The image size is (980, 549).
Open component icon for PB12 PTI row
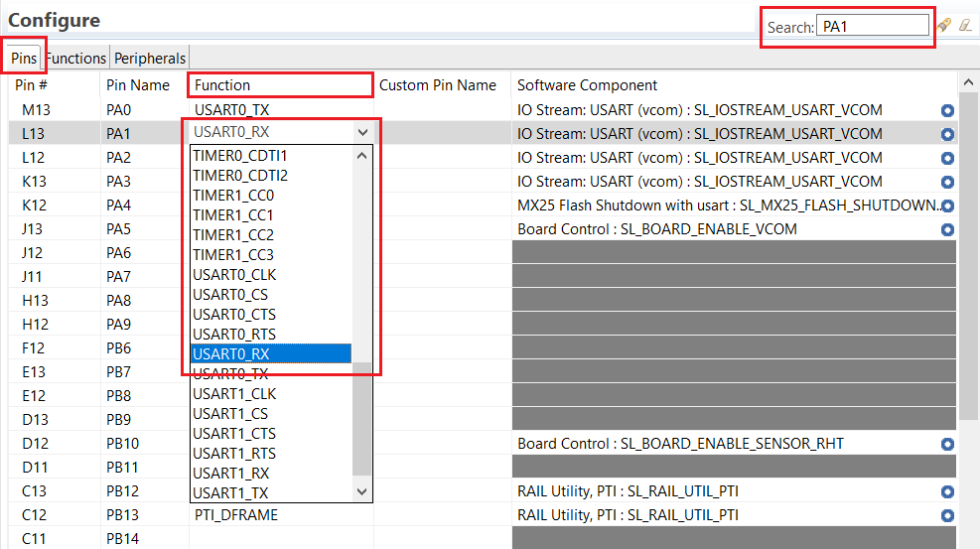coord(947,491)
